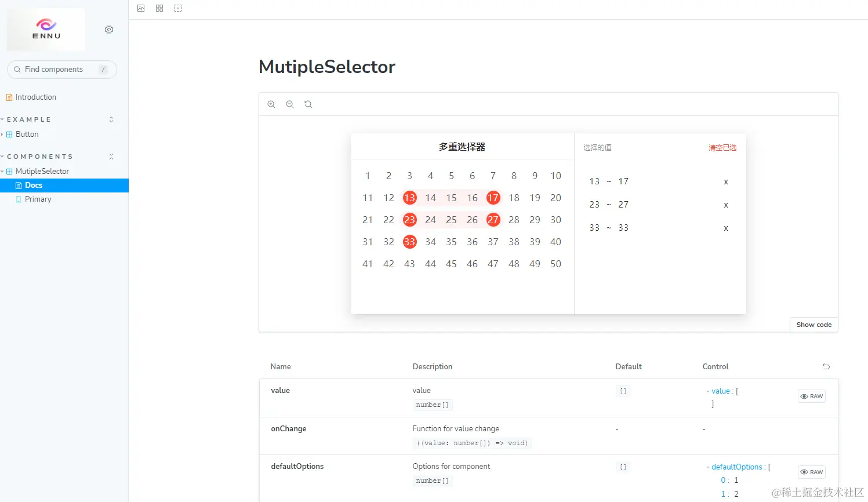Toggle RAW view for value control
The image size is (868, 502).
pos(812,396)
